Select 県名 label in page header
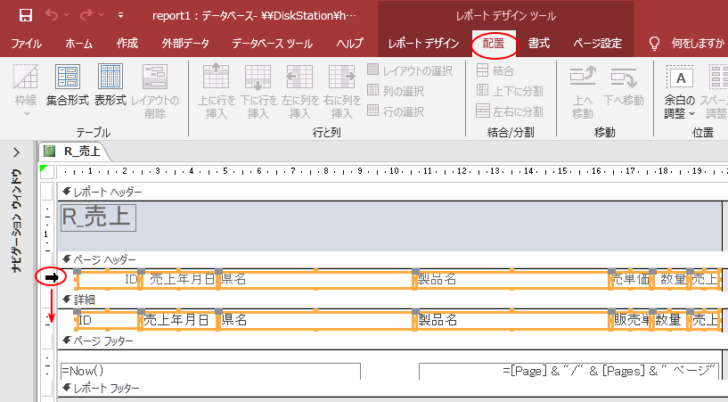The image size is (728, 402). coord(316,279)
